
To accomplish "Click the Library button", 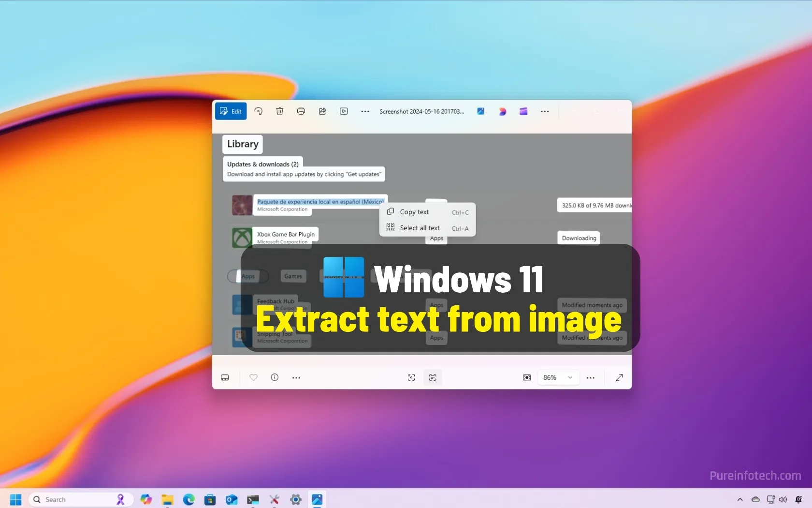I will click(242, 144).
